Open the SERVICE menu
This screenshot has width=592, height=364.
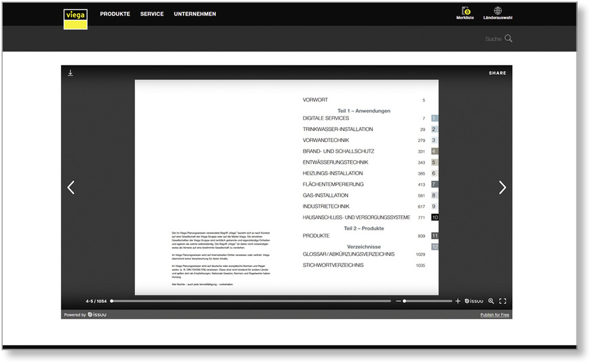152,14
